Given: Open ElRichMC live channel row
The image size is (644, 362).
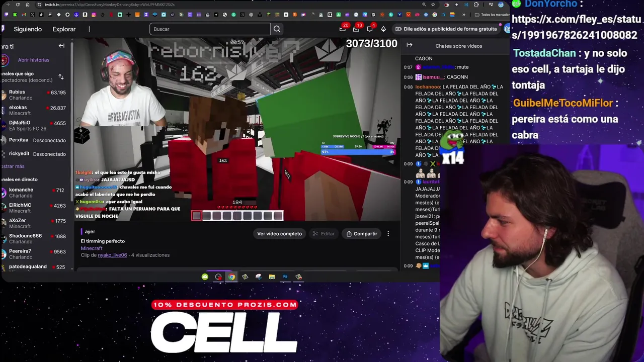Looking at the screenshot, I should coord(34,208).
